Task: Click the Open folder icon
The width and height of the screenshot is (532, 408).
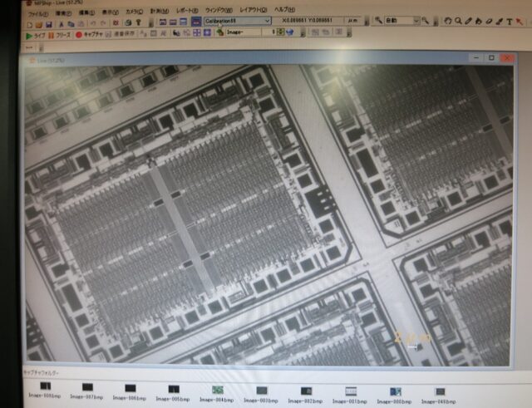Action: (x=39, y=25)
